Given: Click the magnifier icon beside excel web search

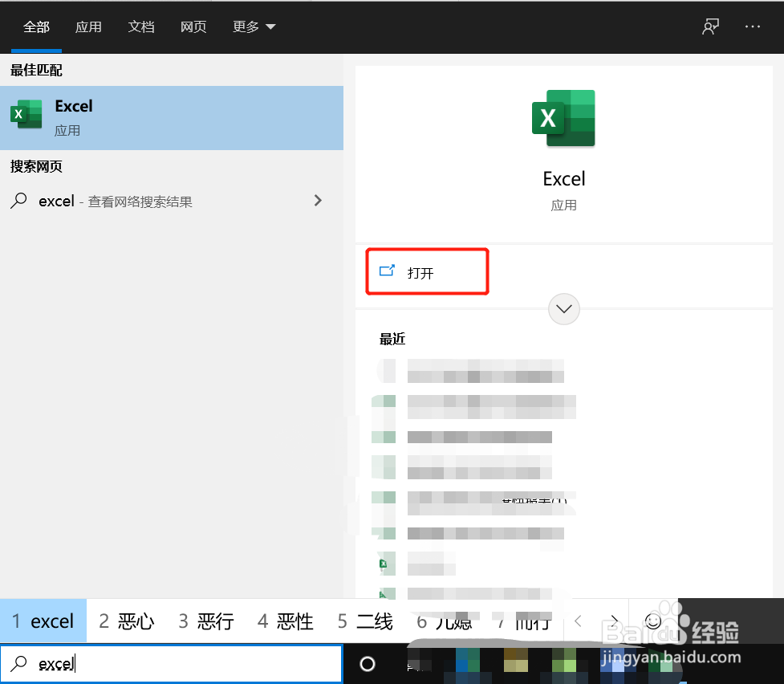Looking at the screenshot, I should [x=18, y=201].
